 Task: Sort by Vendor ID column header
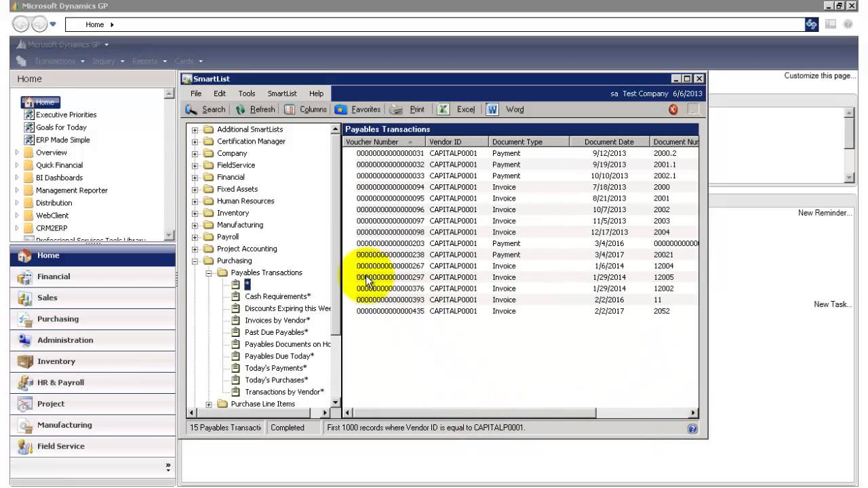coord(457,142)
